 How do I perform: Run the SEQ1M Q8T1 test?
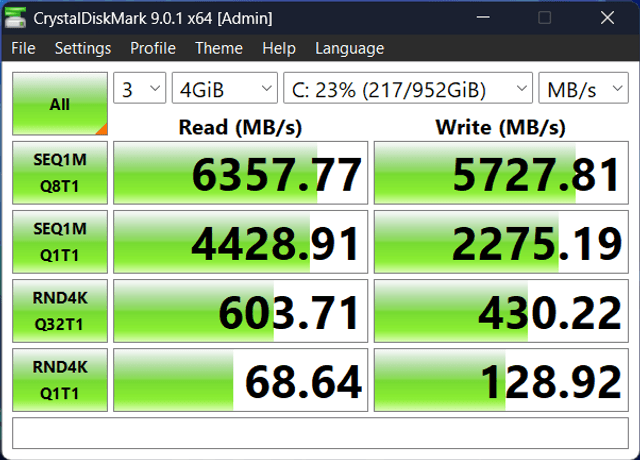pyautogui.click(x=60, y=173)
